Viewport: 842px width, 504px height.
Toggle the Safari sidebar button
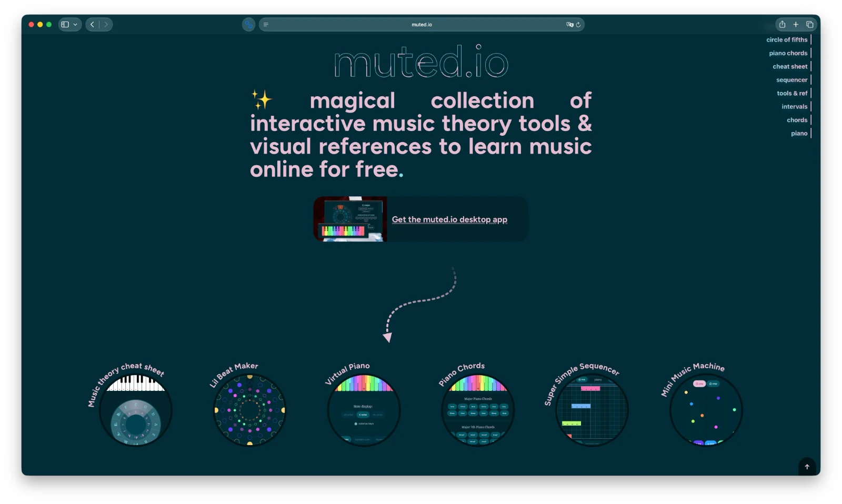65,25
